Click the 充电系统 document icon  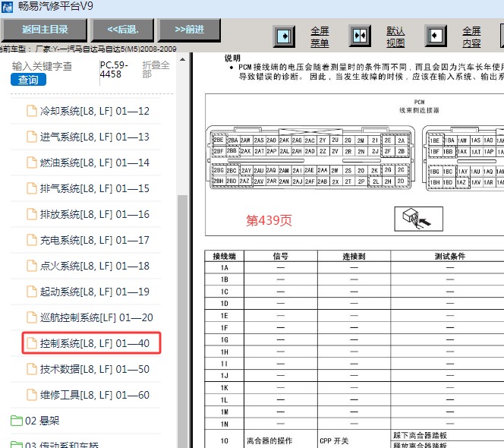click(x=32, y=240)
